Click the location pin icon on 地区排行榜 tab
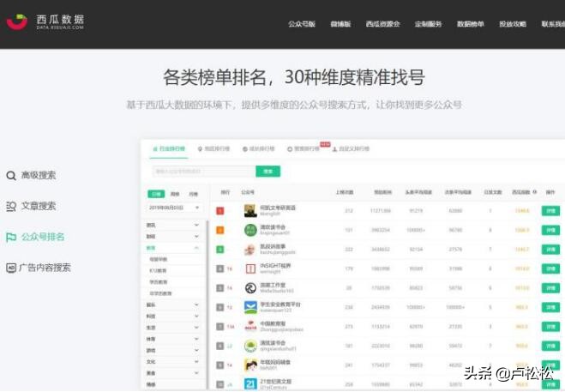The image size is (565, 392). tap(200, 149)
